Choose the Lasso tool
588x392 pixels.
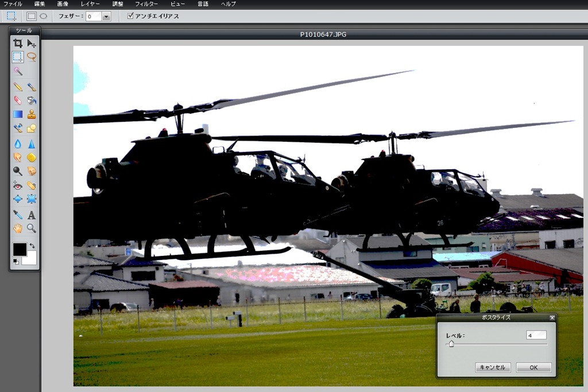pos(32,57)
